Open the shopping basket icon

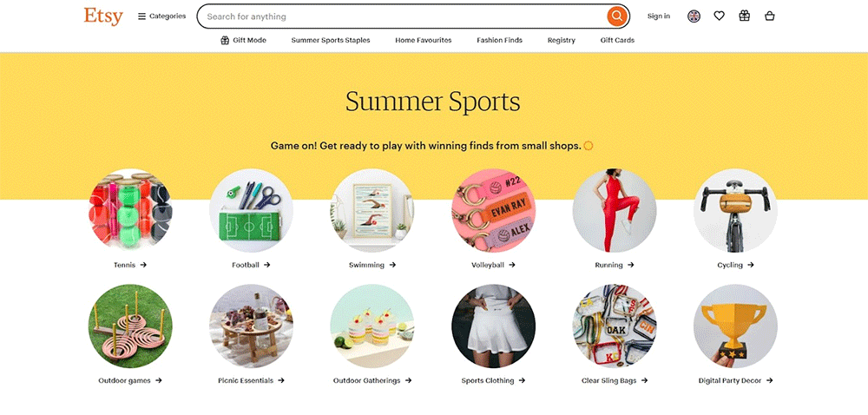point(769,16)
